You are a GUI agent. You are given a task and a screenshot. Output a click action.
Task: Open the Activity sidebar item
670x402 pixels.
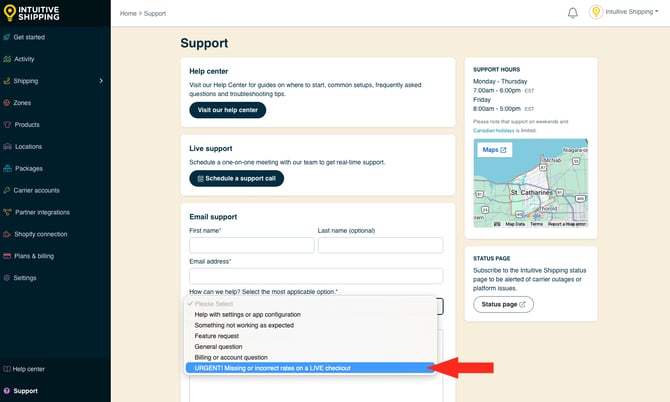click(24, 59)
